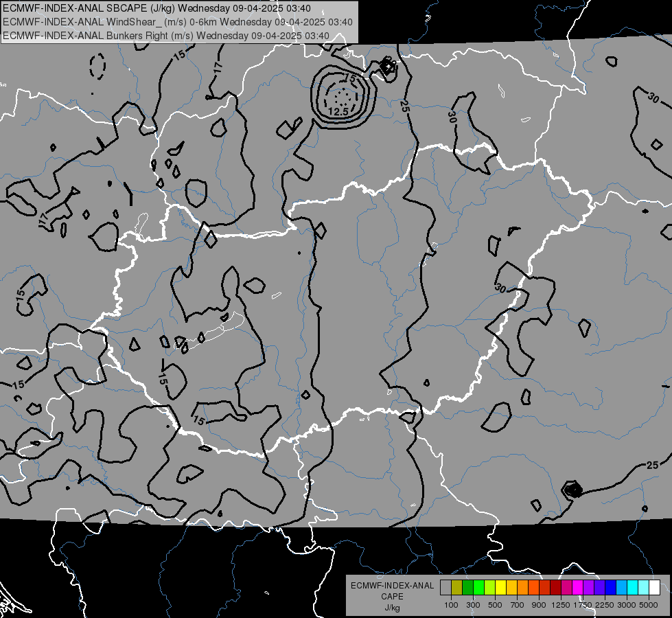Select the pale cyan swatch left of the 5000 tick

644,587
